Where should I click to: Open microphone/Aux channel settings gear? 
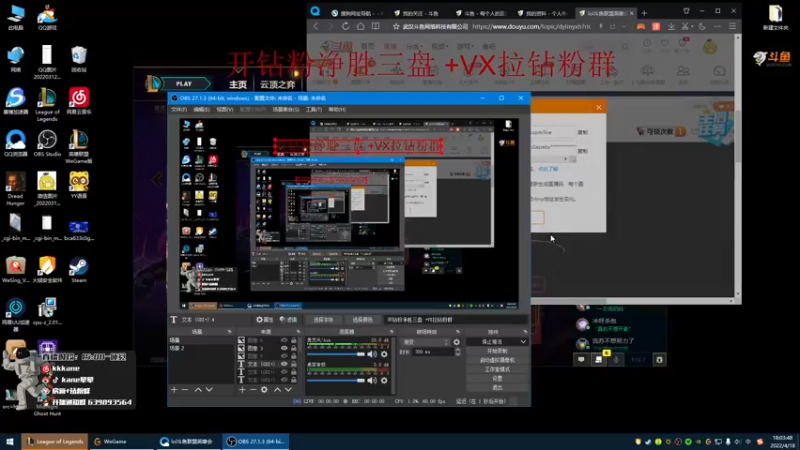pos(384,354)
